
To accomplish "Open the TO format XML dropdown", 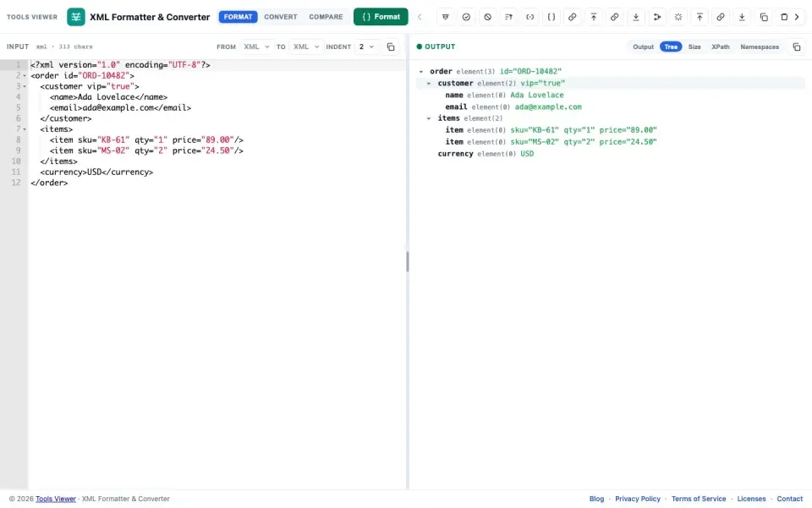I will click(306, 46).
